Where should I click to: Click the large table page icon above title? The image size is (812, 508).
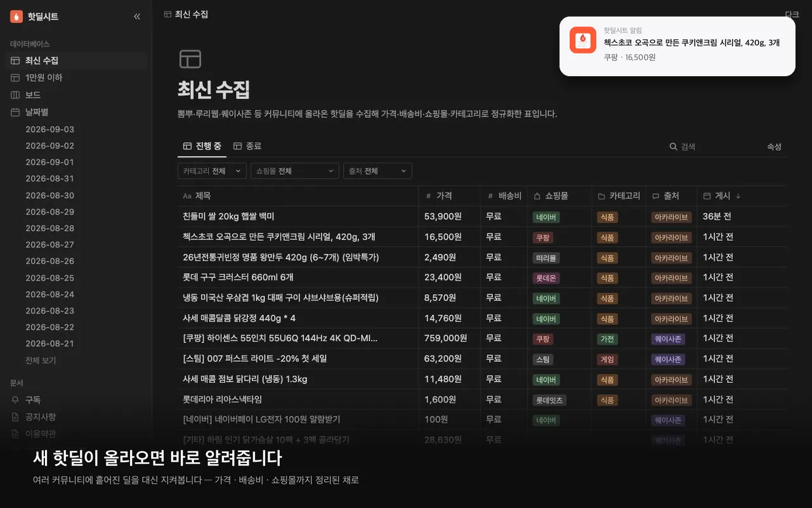pos(190,59)
